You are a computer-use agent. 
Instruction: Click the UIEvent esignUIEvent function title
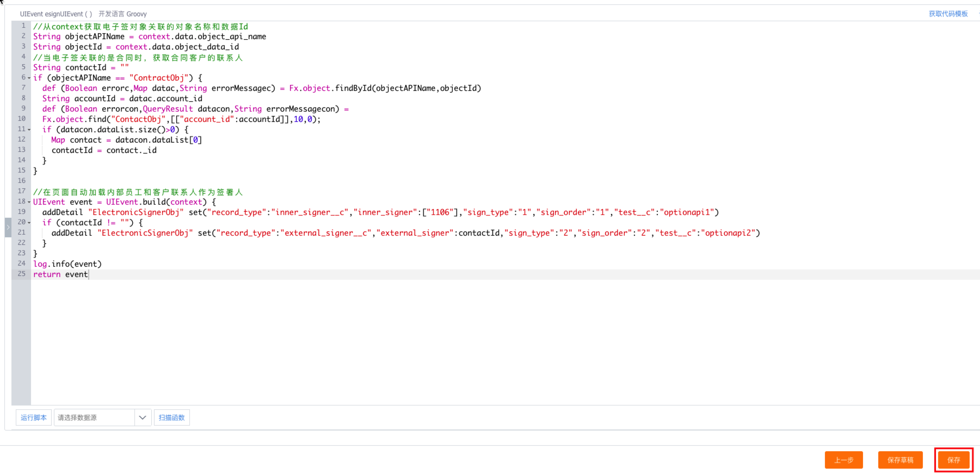coord(56,14)
